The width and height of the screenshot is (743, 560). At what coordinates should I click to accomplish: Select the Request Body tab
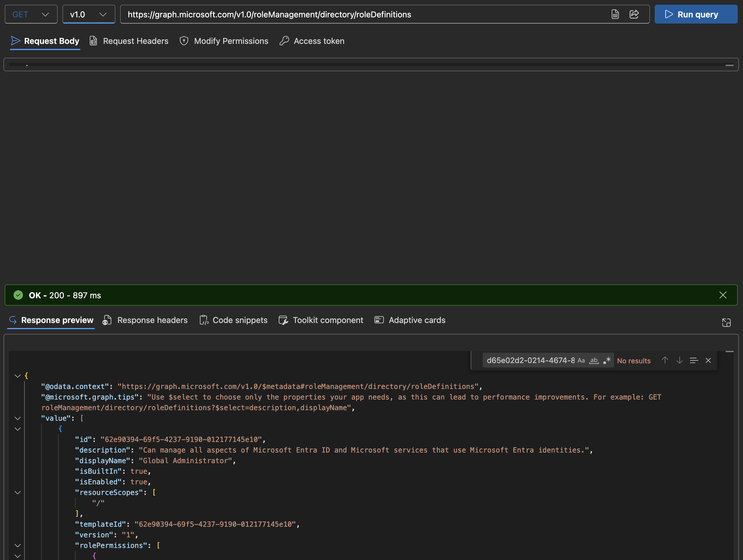[45, 41]
